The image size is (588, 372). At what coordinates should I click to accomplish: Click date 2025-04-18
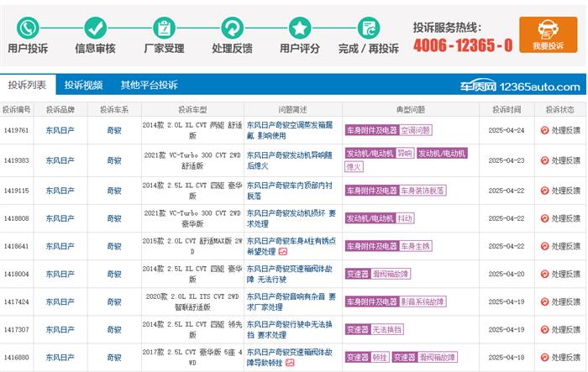[507, 357]
